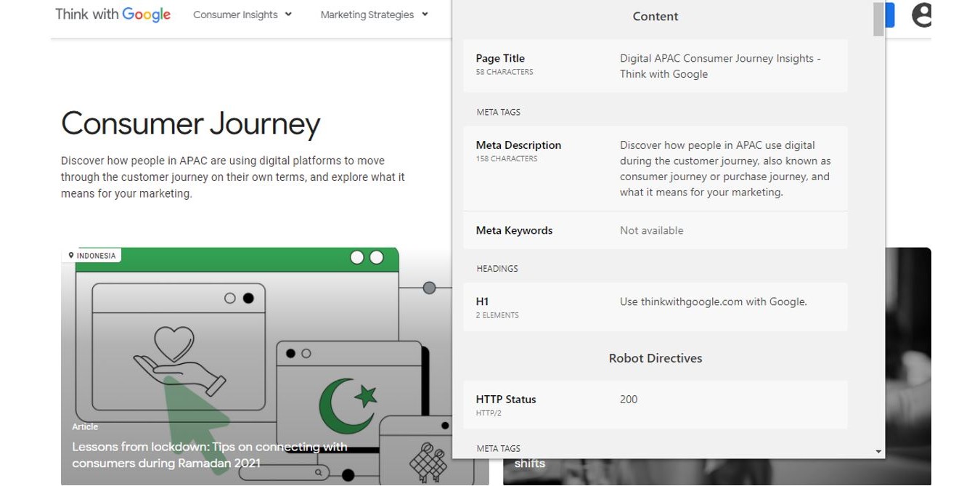This screenshot has height=486, width=980.
Task: Open the Ramadan 2021 lockdown article
Action: [210, 454]
